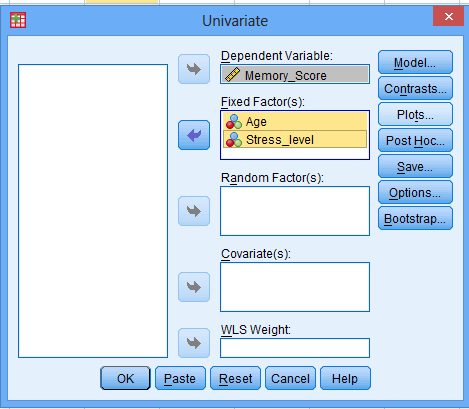Open the Model... dialog

click(x=415, y=62)
